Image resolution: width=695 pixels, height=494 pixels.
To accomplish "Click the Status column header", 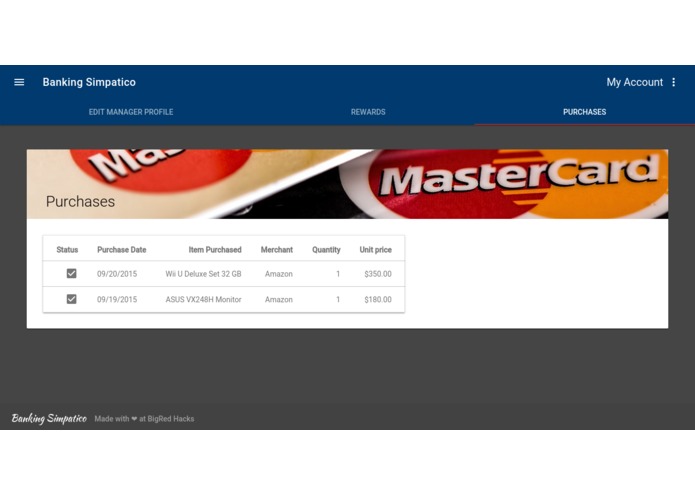I will 67,250.
